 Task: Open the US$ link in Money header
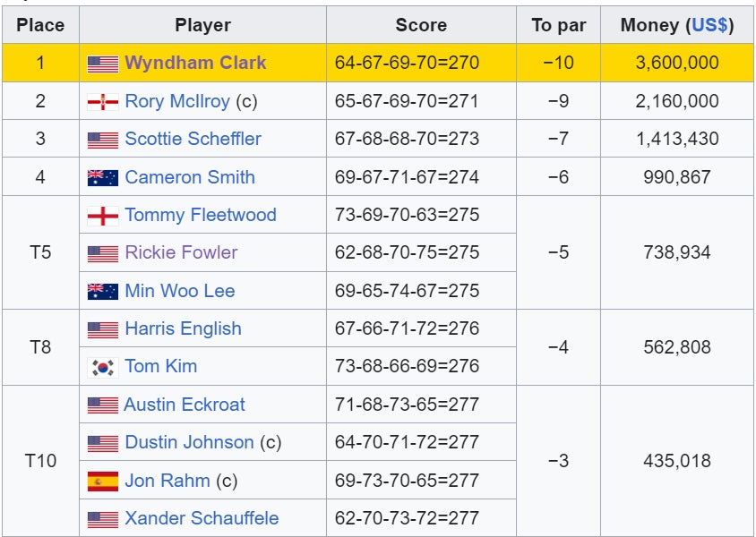[x=709, y=25]
